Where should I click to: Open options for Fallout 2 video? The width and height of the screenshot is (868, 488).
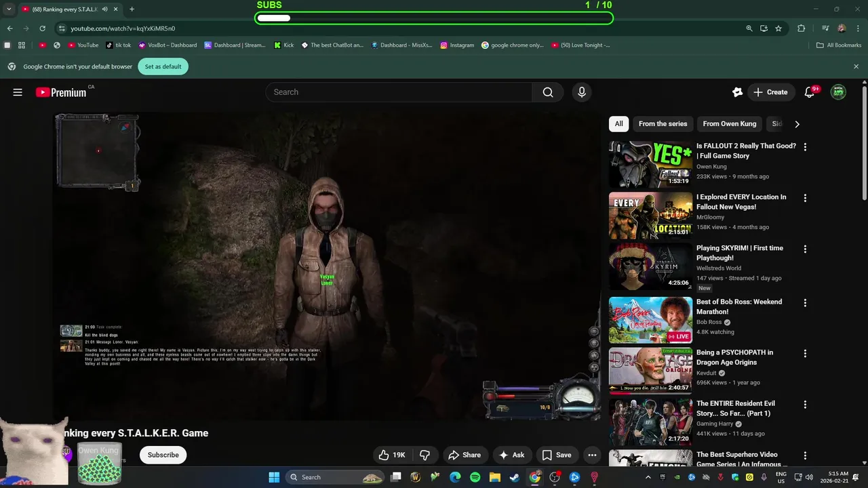click(805, 146)
